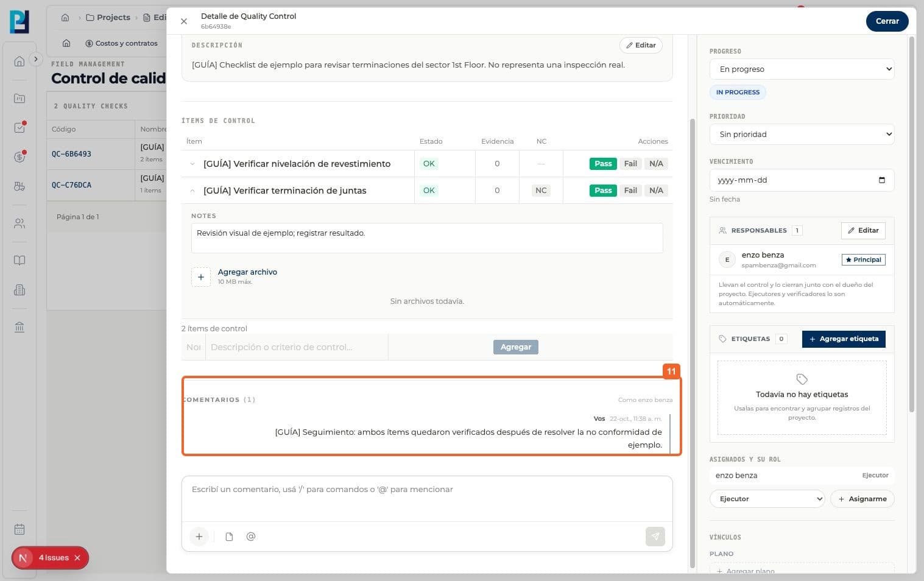Click the home icon in the left sidebar
This screenshot has width=924, height=581.
click(x=19, y=61)
